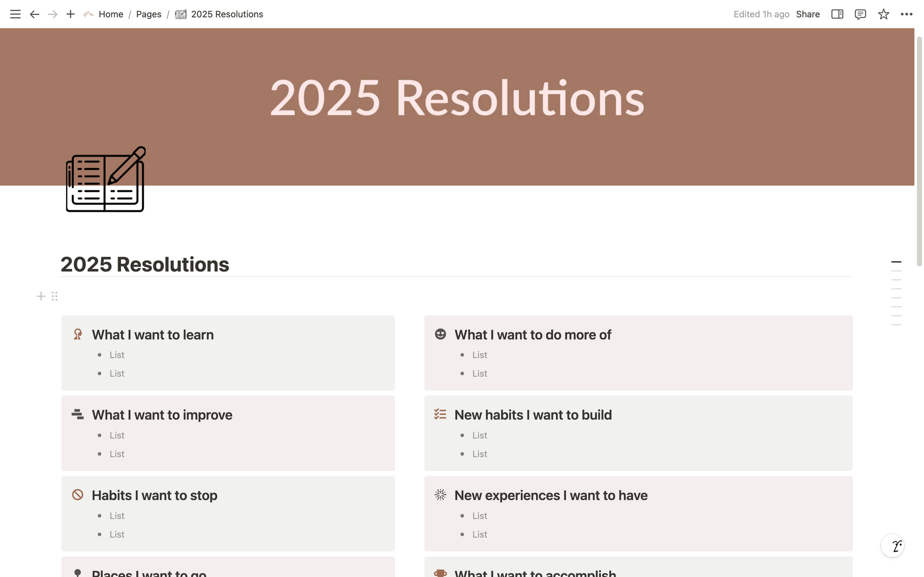Screen dimensions: 924x577
Task: Click the 2025 Resolutions breadcrumb
Action: point(227,14)
